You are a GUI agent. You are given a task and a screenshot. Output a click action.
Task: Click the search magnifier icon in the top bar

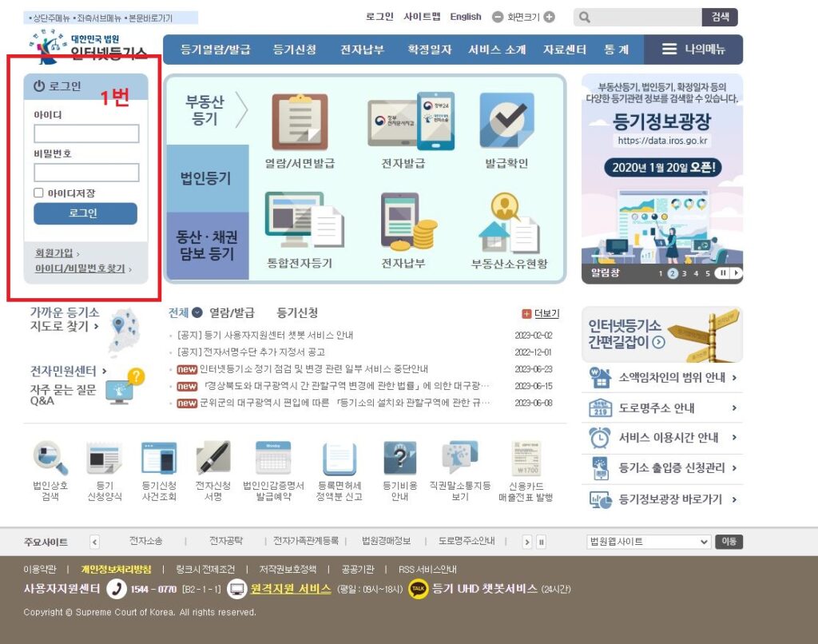584,18
